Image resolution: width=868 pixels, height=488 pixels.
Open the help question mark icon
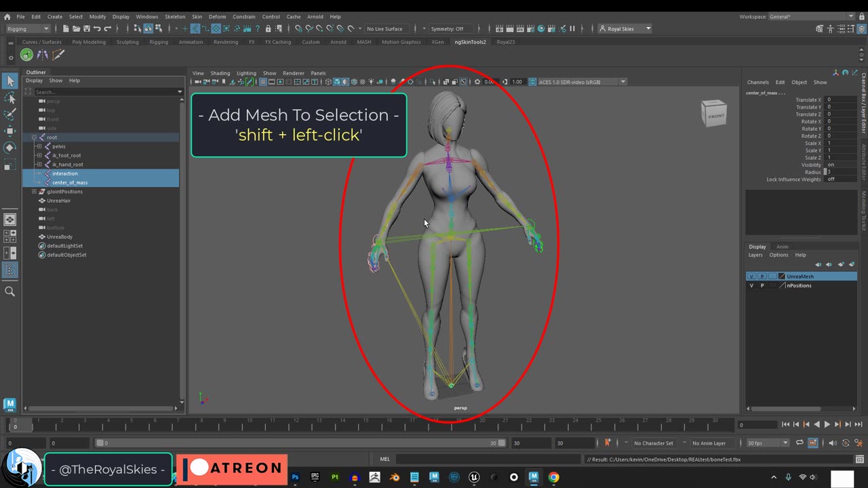point(258,28)
